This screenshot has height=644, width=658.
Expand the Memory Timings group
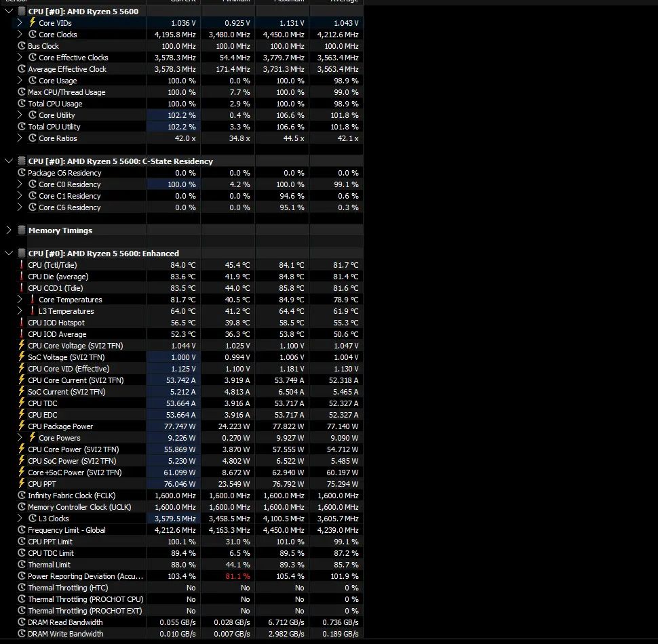[9, 230]
